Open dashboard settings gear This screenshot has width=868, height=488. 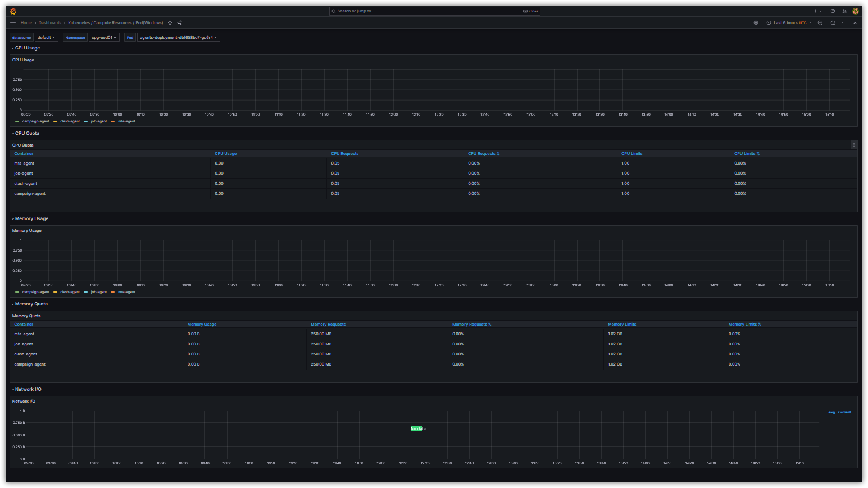click(756, 23)
